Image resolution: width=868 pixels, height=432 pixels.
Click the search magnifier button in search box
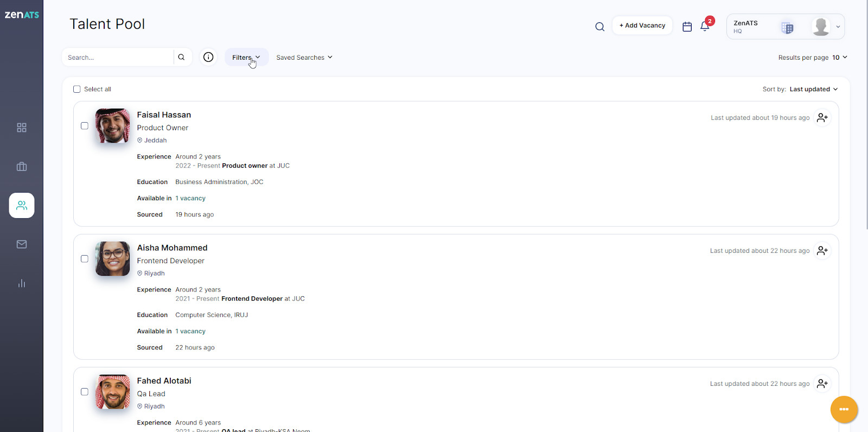click(182, 57)
